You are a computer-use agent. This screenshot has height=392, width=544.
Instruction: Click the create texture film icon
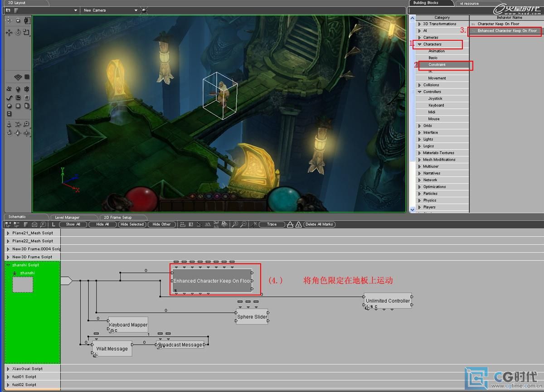(x=9, y=114)
